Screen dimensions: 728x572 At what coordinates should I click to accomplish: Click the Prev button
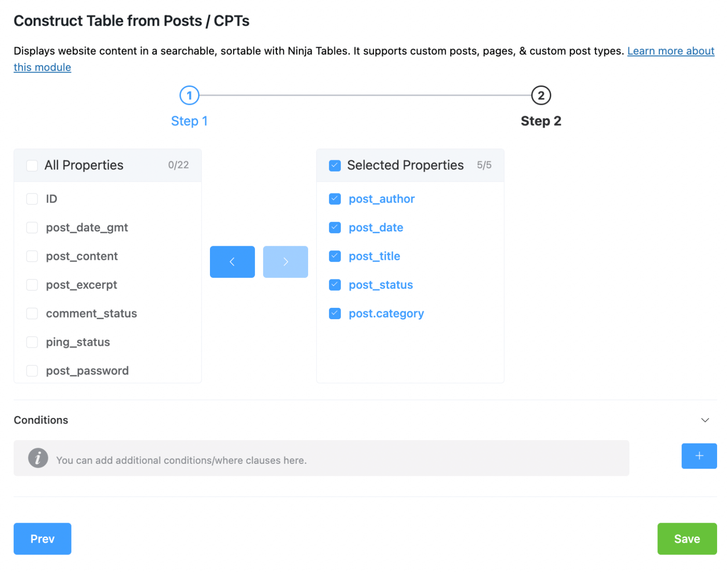[42, 538]
